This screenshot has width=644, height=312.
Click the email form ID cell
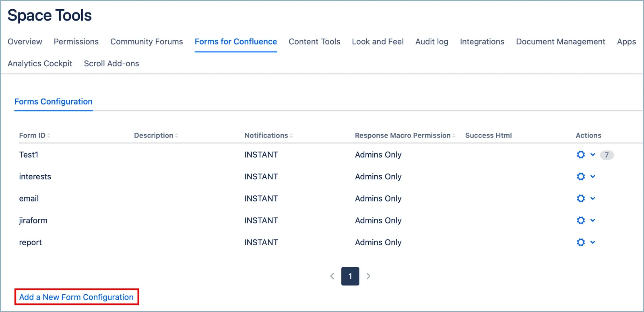[29, 199]
